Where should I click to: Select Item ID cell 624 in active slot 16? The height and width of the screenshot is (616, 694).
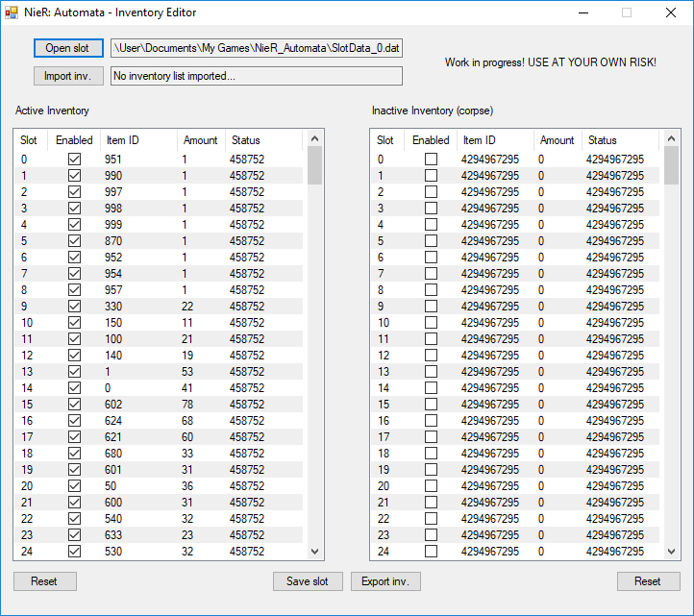point(113,420)
